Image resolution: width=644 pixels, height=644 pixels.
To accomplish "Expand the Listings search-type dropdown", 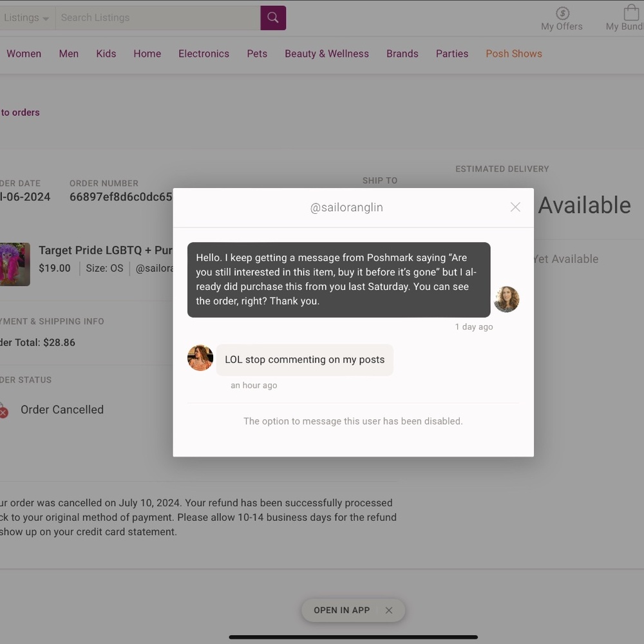I will [x=26, y=17].
